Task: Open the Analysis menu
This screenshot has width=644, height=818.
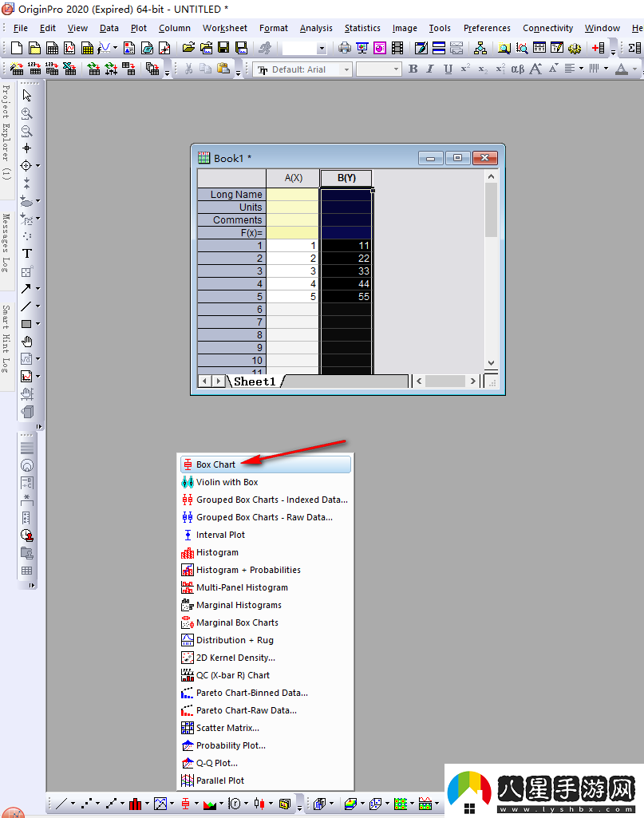Action: point(316,28)
